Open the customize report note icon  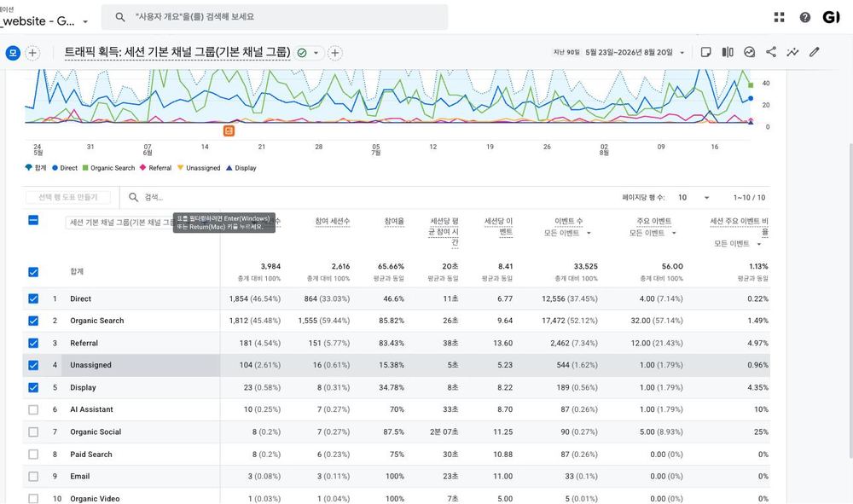(705, 52)
